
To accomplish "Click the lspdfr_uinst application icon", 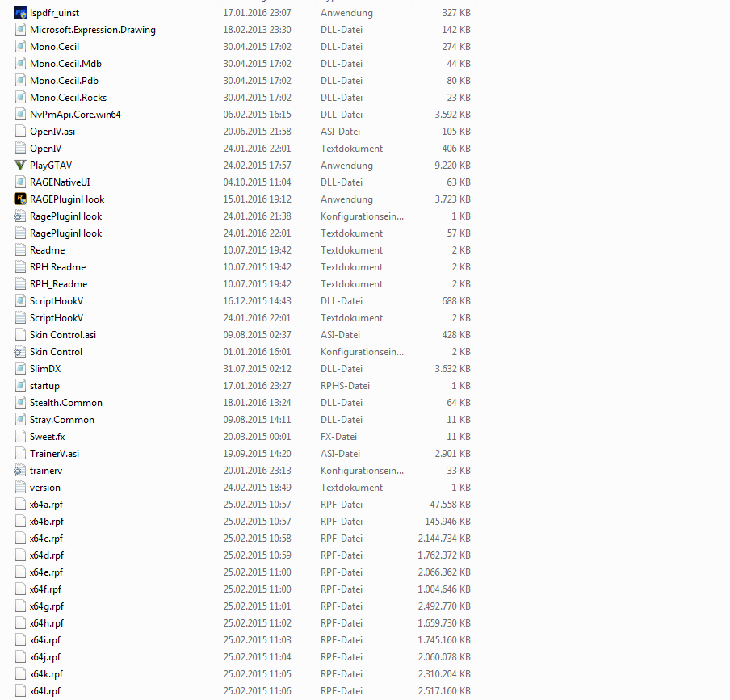I will pos(20,13).
